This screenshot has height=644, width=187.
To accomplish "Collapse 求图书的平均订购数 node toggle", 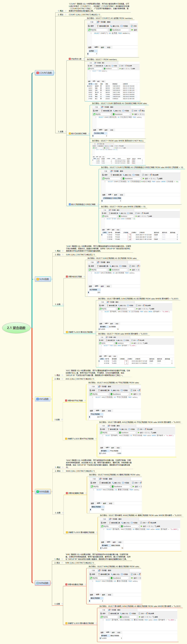I will (x=85, y=401).
